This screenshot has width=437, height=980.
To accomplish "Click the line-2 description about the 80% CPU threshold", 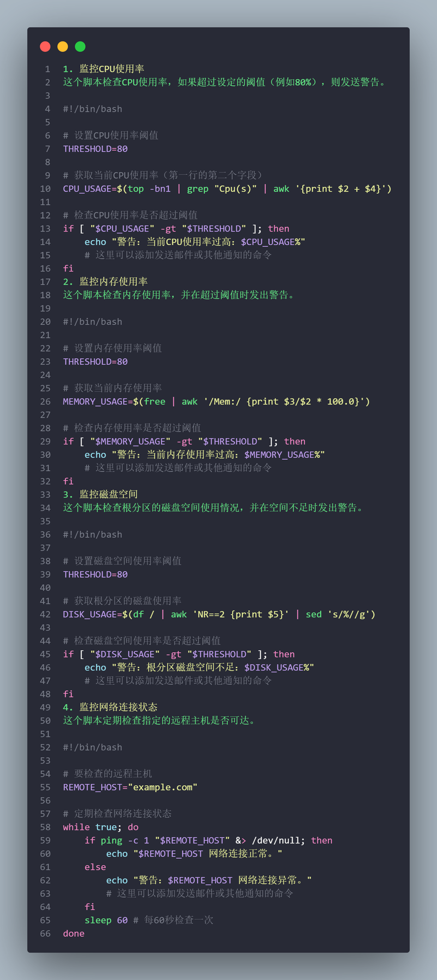I will [x=226, y=82].
